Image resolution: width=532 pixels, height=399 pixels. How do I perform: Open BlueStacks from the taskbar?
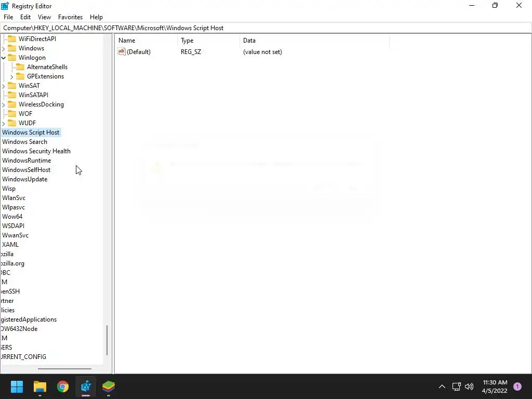[109, 387]
